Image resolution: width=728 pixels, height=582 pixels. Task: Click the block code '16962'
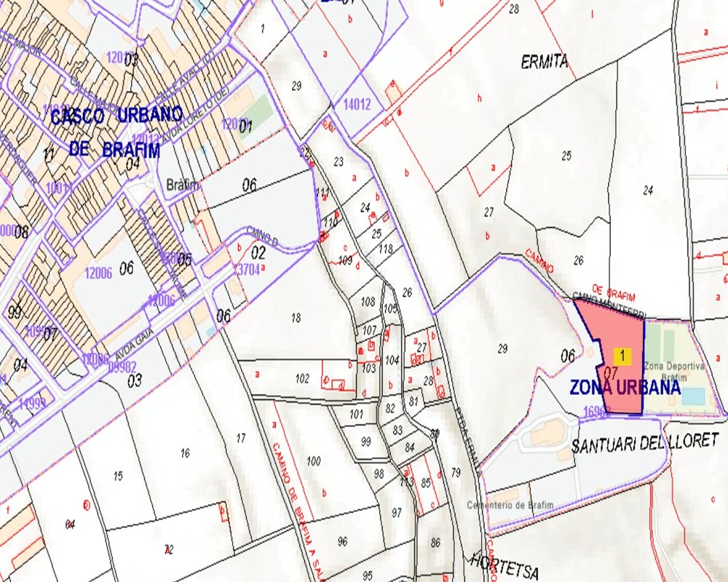pos(596,411)
